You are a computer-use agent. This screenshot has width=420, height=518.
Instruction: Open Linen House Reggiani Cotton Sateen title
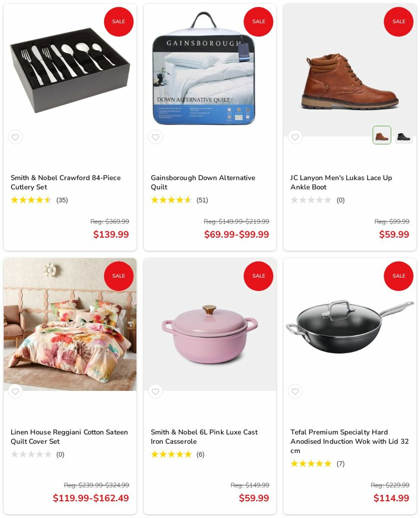pos(69,437)
